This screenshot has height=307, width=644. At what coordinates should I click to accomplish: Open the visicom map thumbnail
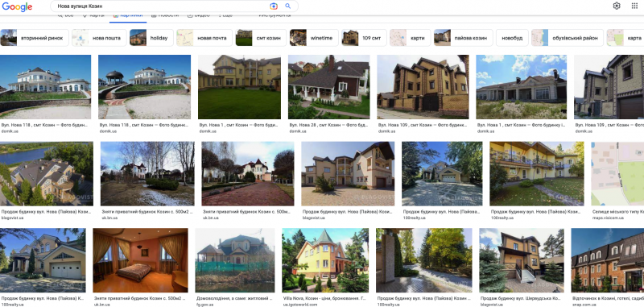(617, 174)
